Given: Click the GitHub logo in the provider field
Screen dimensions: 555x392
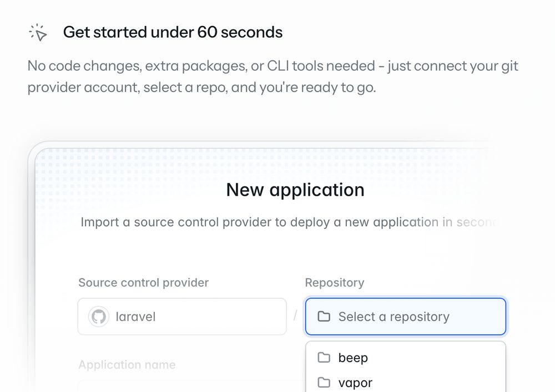Looking at the screenshot, I should [x=99, y=317].
